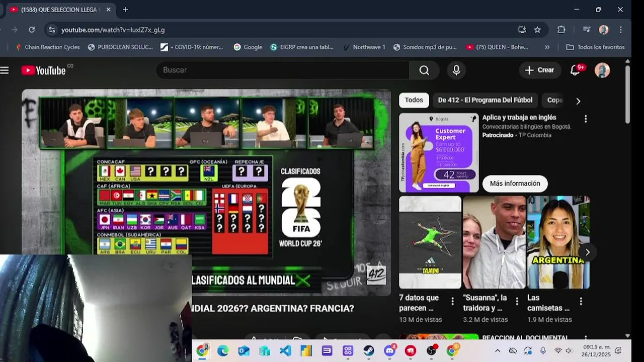Click into the 'Buscar' search field

click(x=283, y=70)
